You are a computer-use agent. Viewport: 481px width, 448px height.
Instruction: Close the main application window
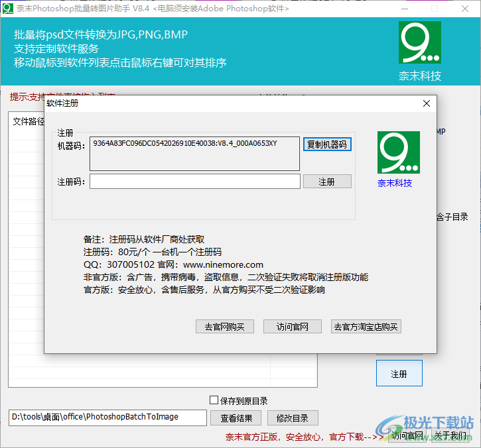click(465, 9)
